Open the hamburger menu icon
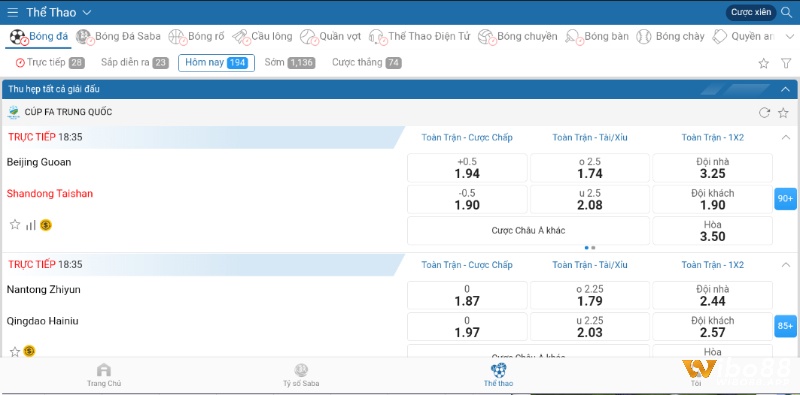 tap(13, 12)
